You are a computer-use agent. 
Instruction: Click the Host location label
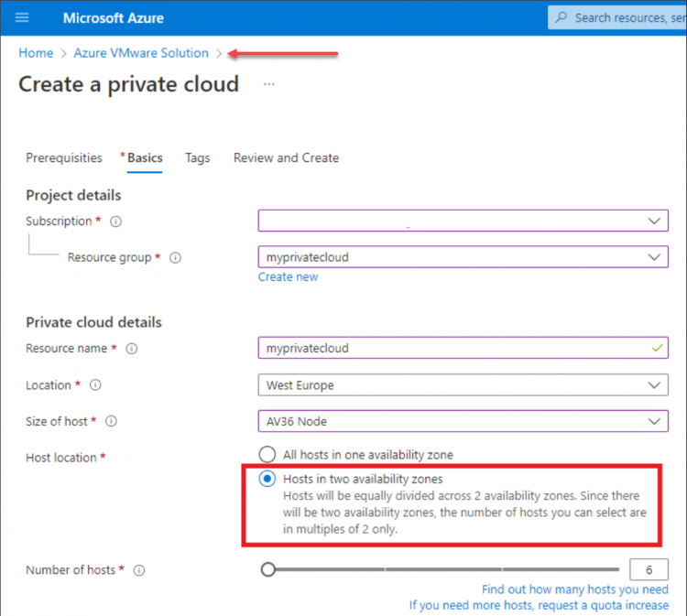click(60, 458)
